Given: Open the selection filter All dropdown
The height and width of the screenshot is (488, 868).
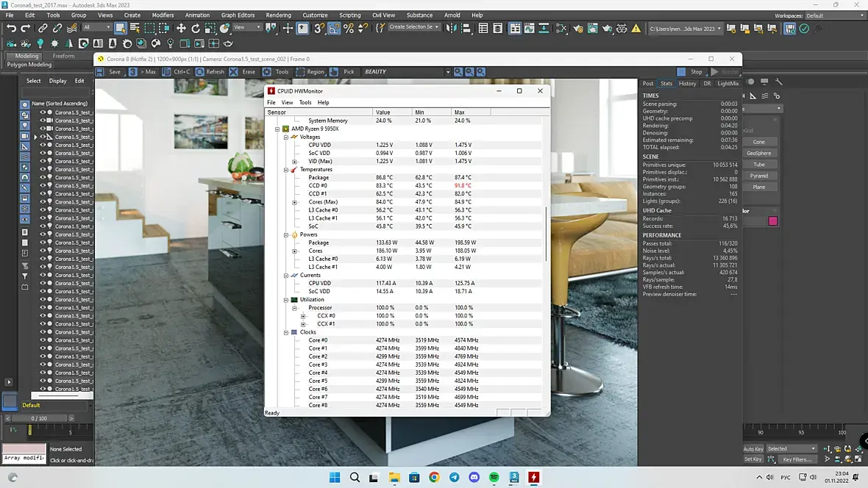Looking at the screenshot, I should coord(96,28).
